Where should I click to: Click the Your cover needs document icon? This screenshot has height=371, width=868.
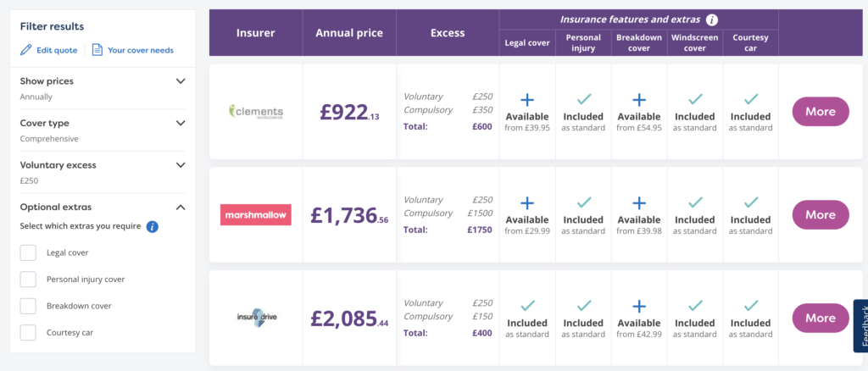(x=97, y=50)
